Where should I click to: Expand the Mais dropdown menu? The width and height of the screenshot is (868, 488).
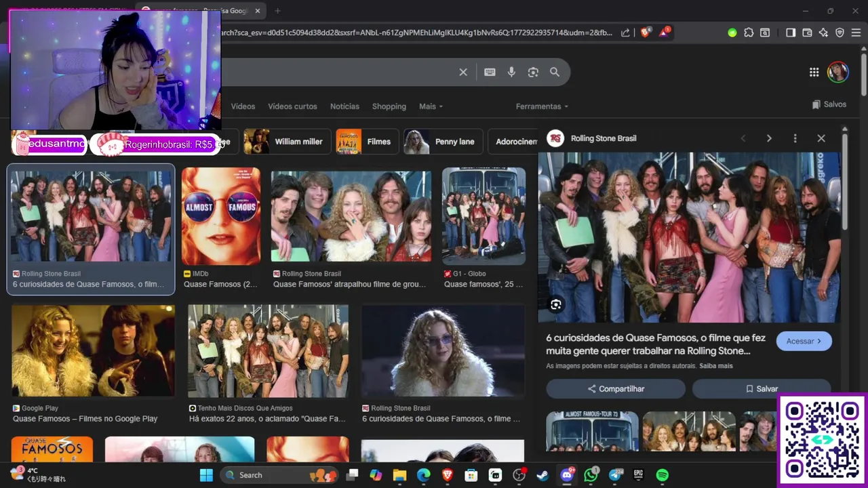coord(431,106)
